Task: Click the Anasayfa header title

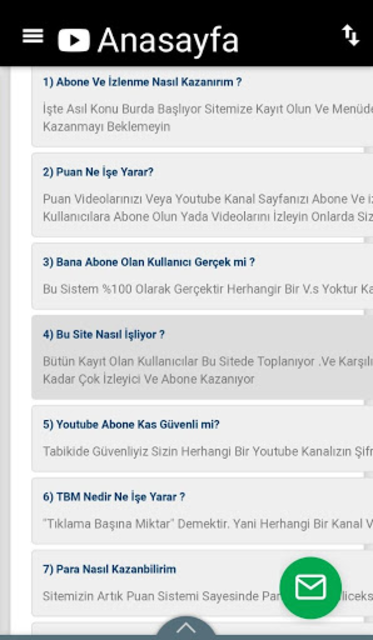Action: point(168,40)
